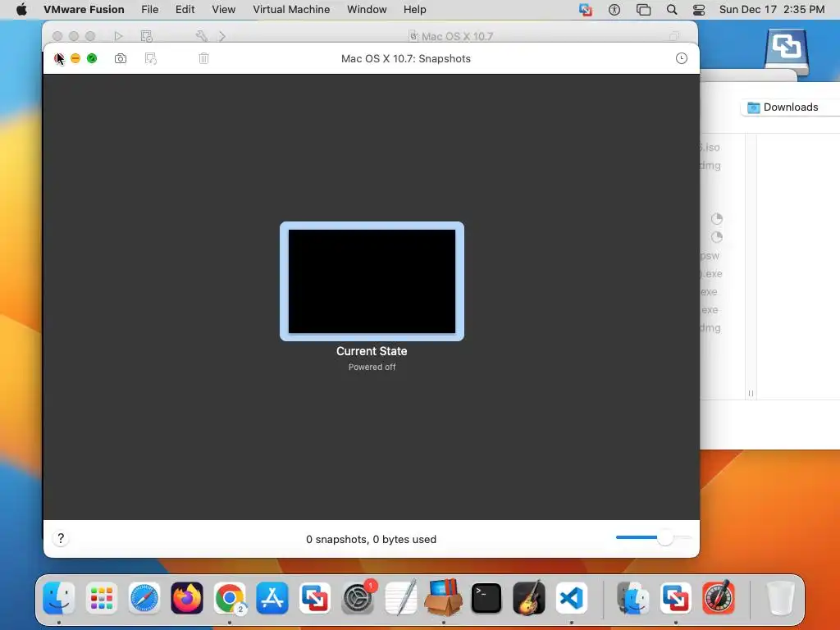
Task: Click the VMware drive icon on desktop
Action: pos(787,52)
